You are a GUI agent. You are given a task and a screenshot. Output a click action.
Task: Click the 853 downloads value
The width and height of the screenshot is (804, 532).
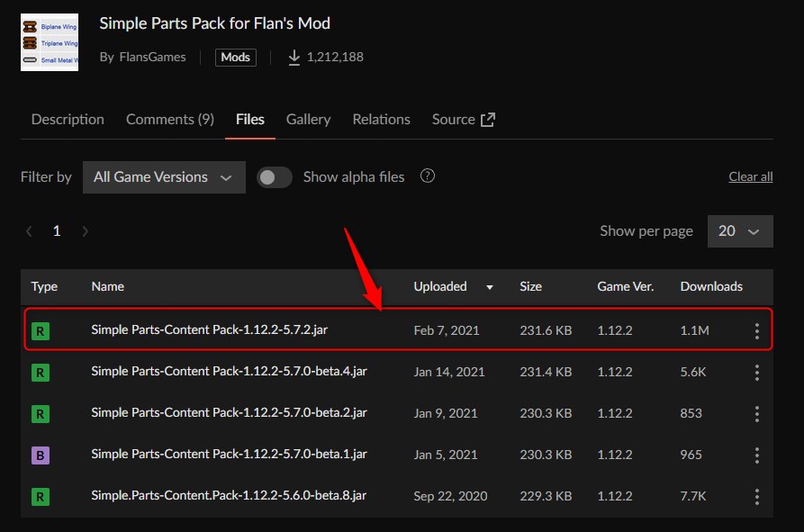tap(691, 413)
